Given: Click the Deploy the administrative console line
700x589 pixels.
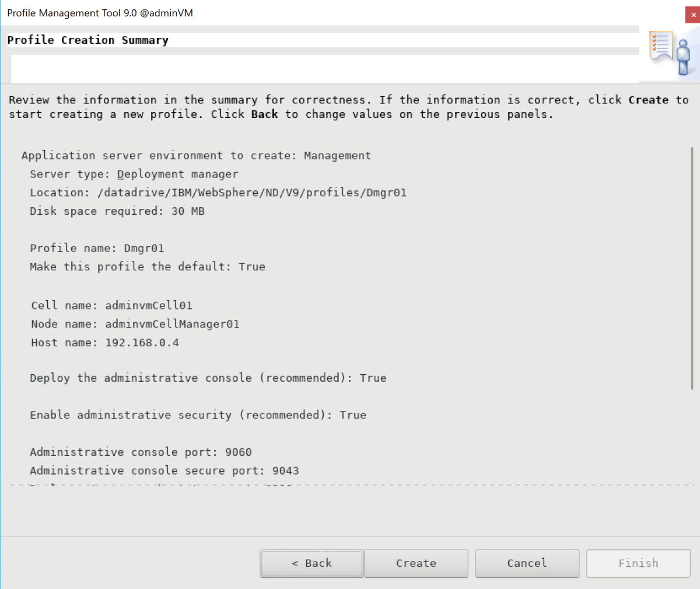Looking at the screenshot, I should pyautogui.click(x=208, y=378).
